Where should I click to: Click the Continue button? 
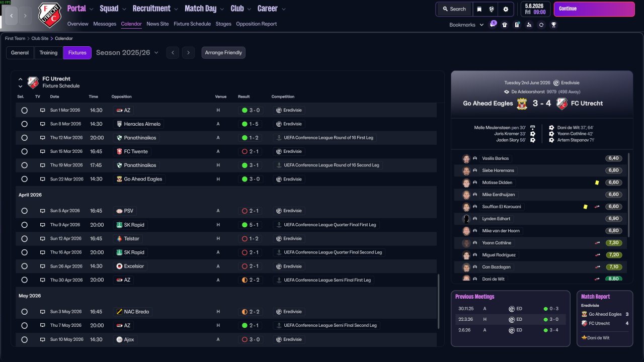pyautogui.click(x=594, y=9)
